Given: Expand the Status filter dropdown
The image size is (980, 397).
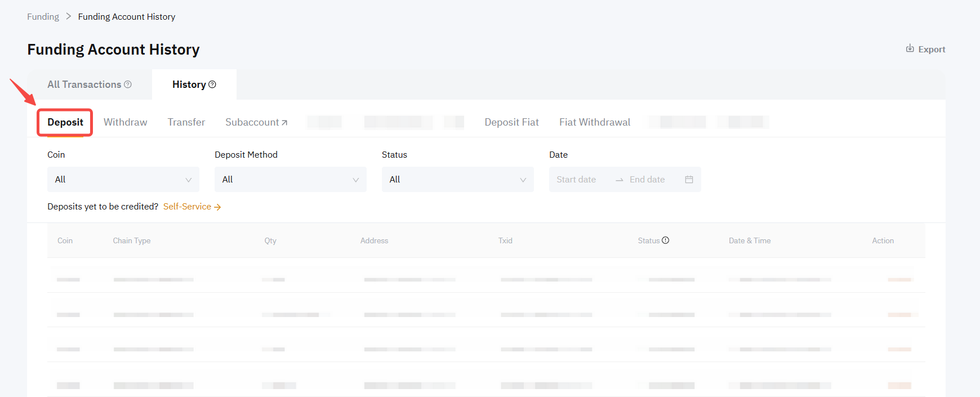Looking at the screenshot, I should tap(457, 180).
